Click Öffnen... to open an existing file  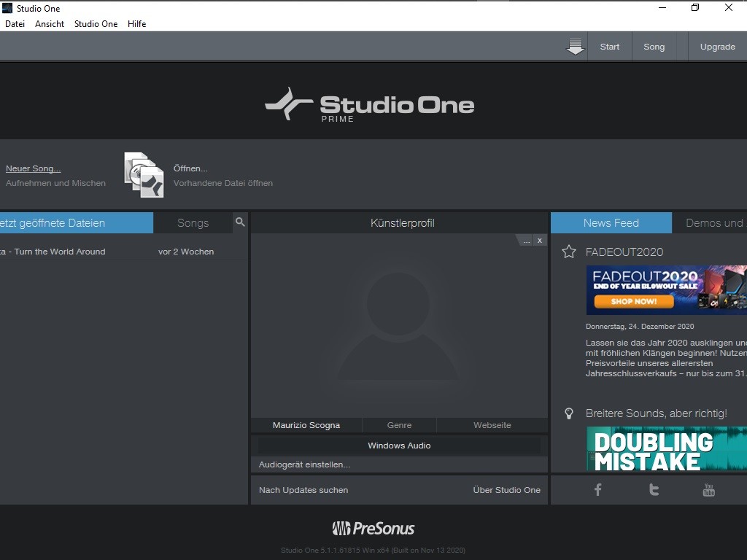tap(190, 168)
